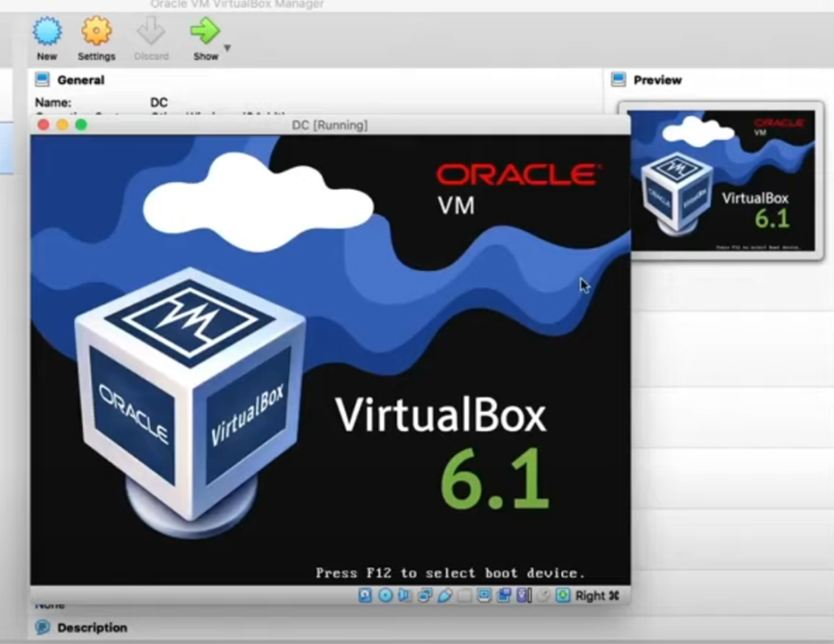The image size is (834, 644).
Task: Click the shared folders status icon
Action: point(464,596)
